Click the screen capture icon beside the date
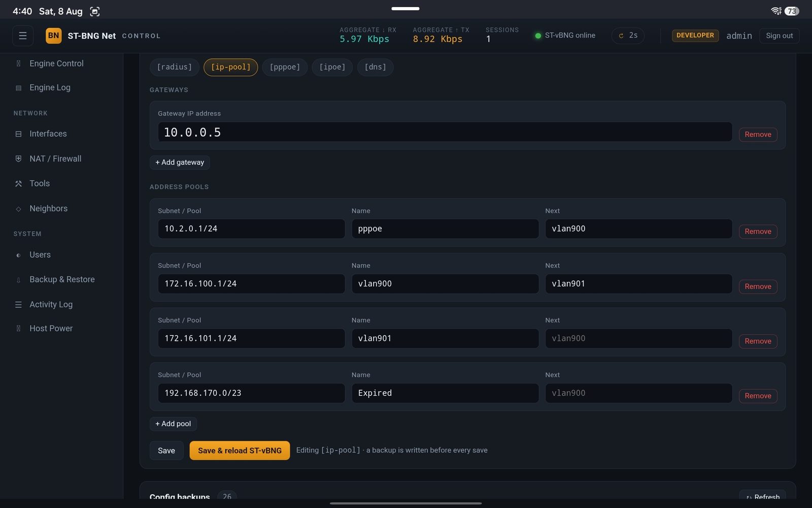This screenshot has width=812, height=508. pyautogui.click(x=95, y=11)
